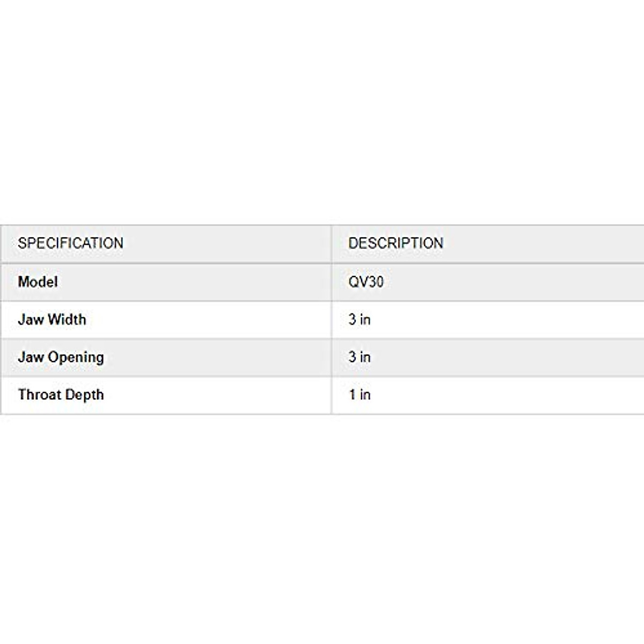Click the QV30 model value
This screenshot has height=644, width=644.
[366, 282]
